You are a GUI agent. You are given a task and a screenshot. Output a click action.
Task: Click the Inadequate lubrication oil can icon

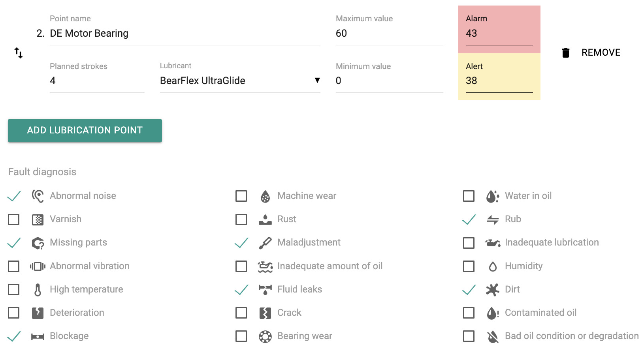(493, 243)
